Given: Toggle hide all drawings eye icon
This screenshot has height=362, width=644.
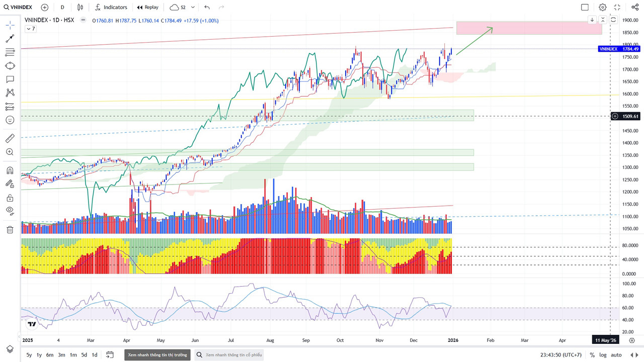Looking at the screenshot, I should pos(10,211).
